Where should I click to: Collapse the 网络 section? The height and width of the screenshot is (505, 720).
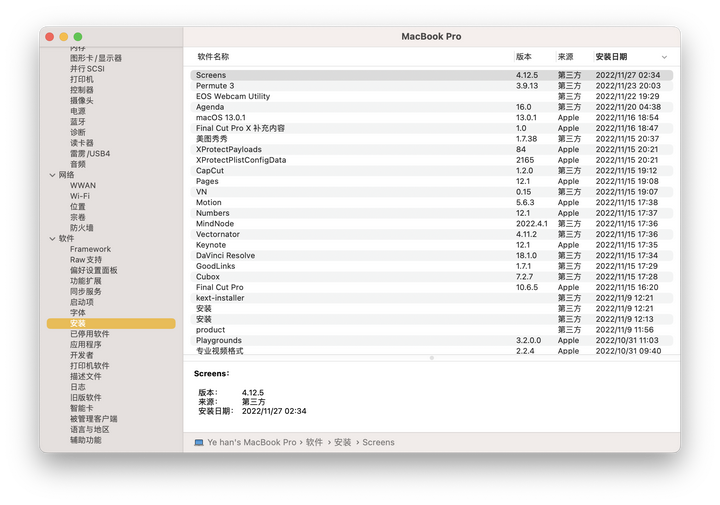pyautogui.click(x=52, y=175)
